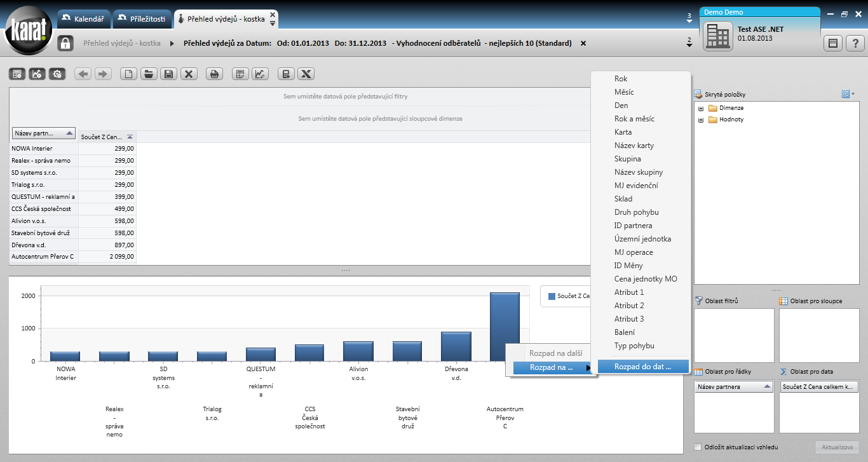The height and width of the screenshot is (462, 868).
Task: Toggle the pivot table visibility button
Action: tap(17, 74)
